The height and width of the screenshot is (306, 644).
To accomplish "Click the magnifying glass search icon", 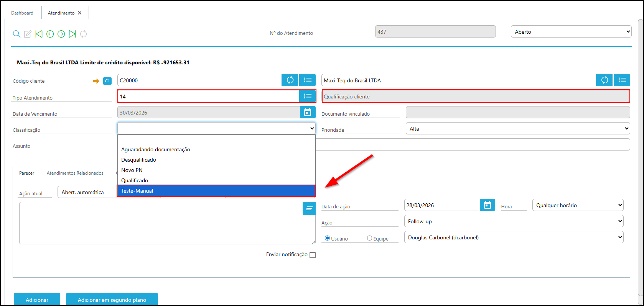I will [16, 34].
